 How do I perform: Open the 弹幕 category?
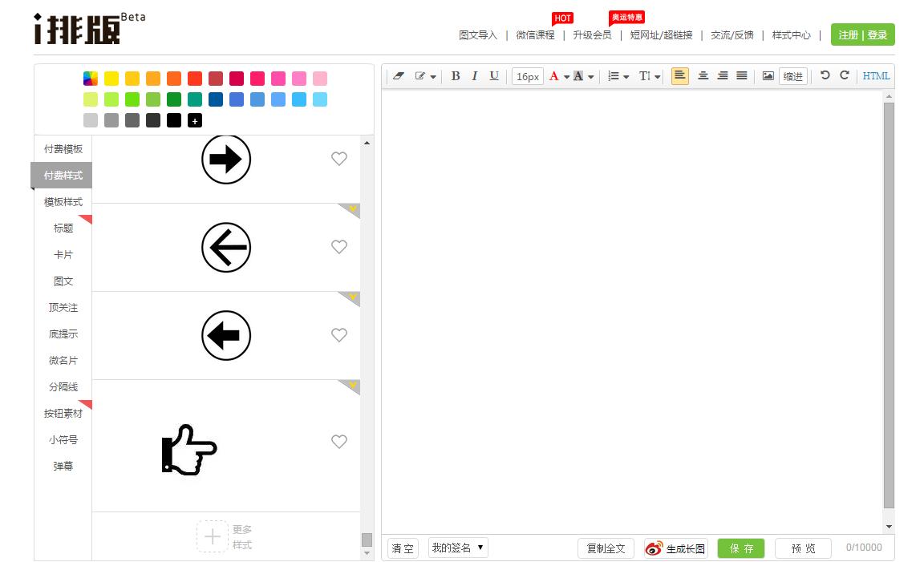point(63,466)
